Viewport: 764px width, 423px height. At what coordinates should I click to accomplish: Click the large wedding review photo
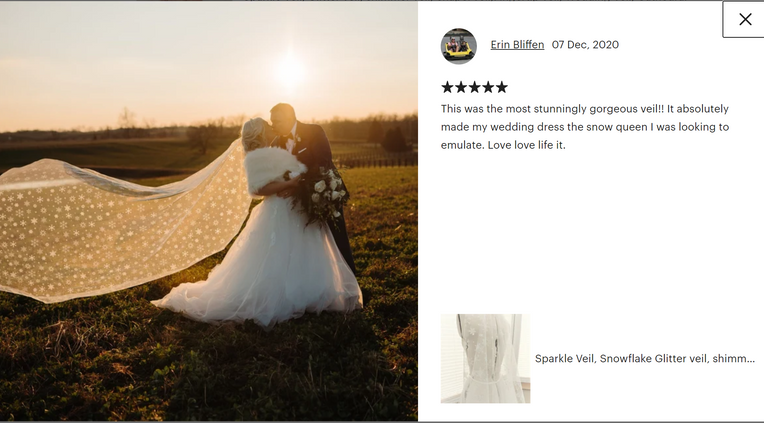209,211
